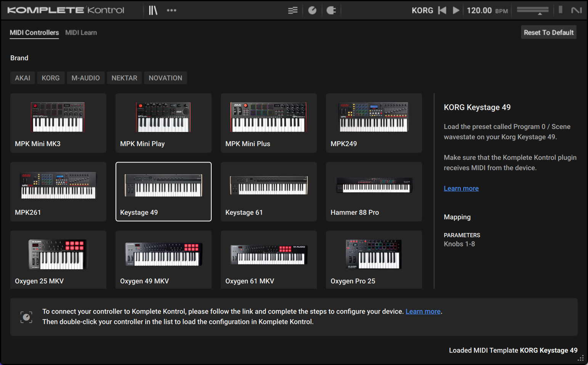Image resolution: width=588 pixels, height=365 pixels.
Task: Open Learn more link under Keystage 49 description
Action: tap(461, 188)
